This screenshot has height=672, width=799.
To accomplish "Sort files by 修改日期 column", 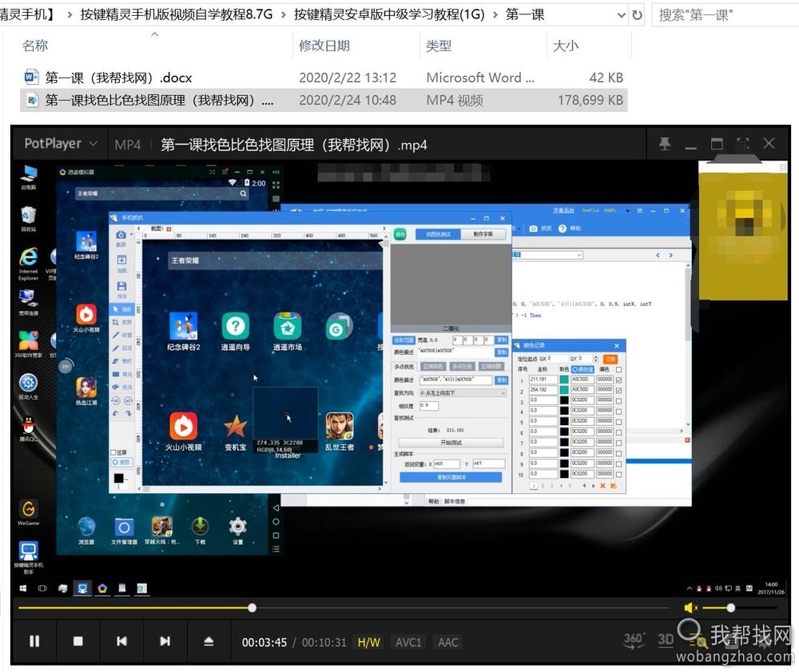I will 324,46.
